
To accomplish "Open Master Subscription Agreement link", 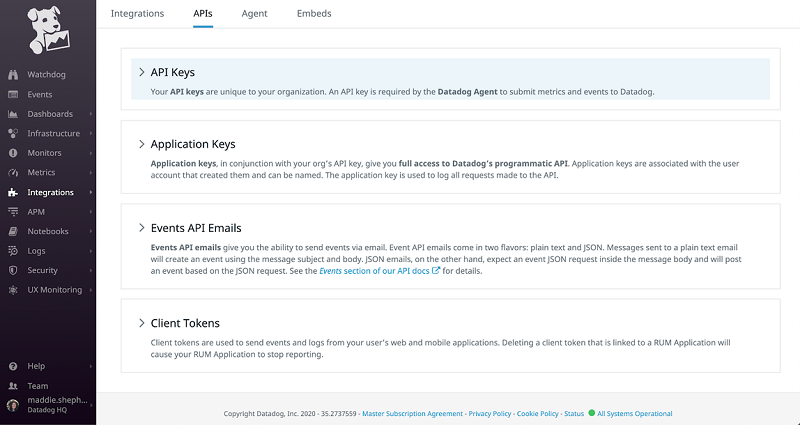I will [x=412, y=414].
